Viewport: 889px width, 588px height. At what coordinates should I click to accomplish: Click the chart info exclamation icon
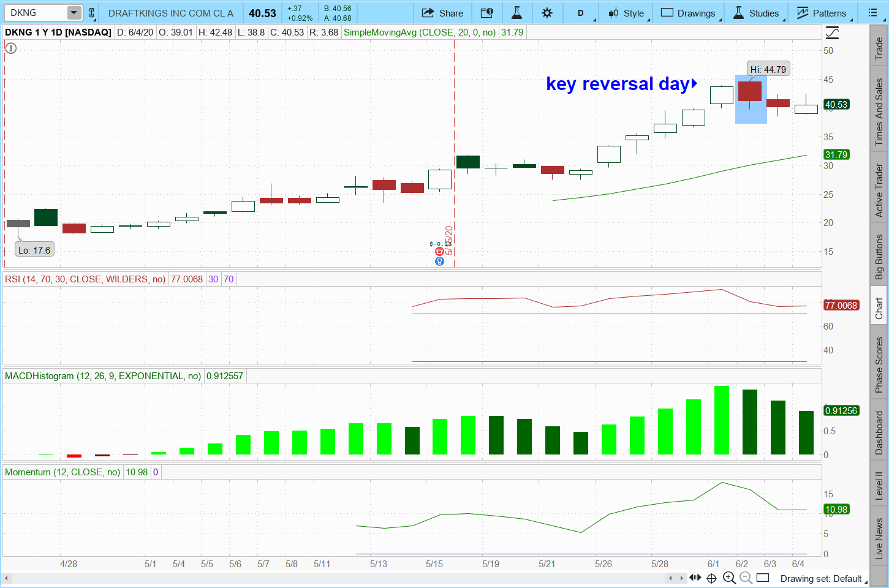[x=11, y=48]
